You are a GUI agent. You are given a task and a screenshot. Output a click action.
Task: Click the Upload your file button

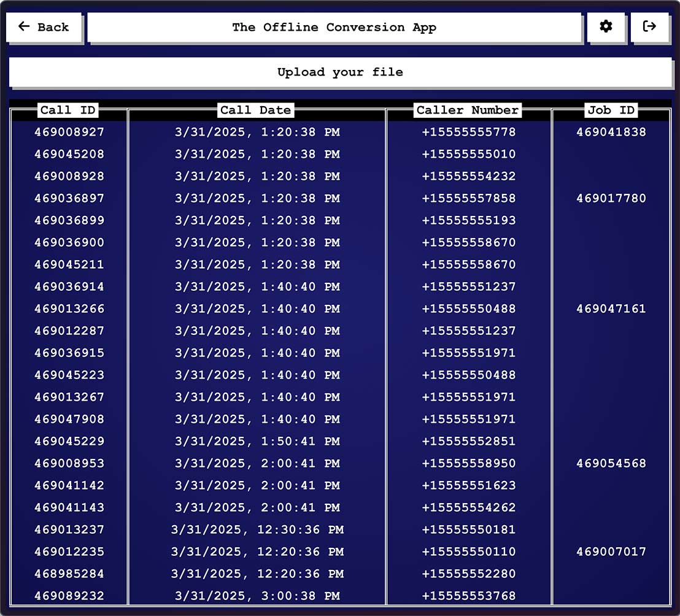pyautogui.click(x=340, y=72)
